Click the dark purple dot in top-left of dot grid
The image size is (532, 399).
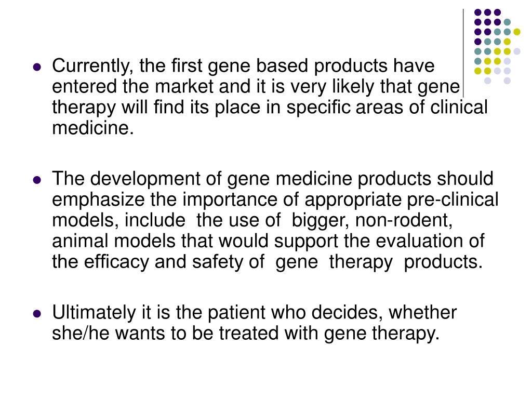[478, 12]
